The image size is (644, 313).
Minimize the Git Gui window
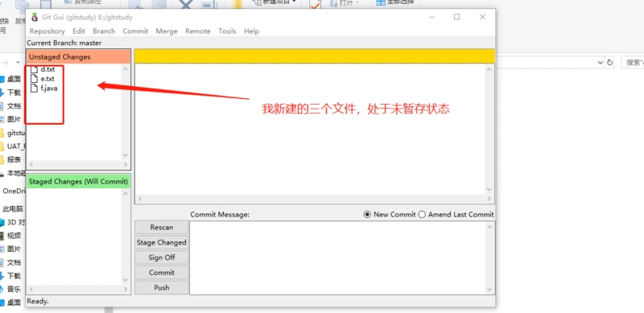pyautogui.click(x=431, y=17)
